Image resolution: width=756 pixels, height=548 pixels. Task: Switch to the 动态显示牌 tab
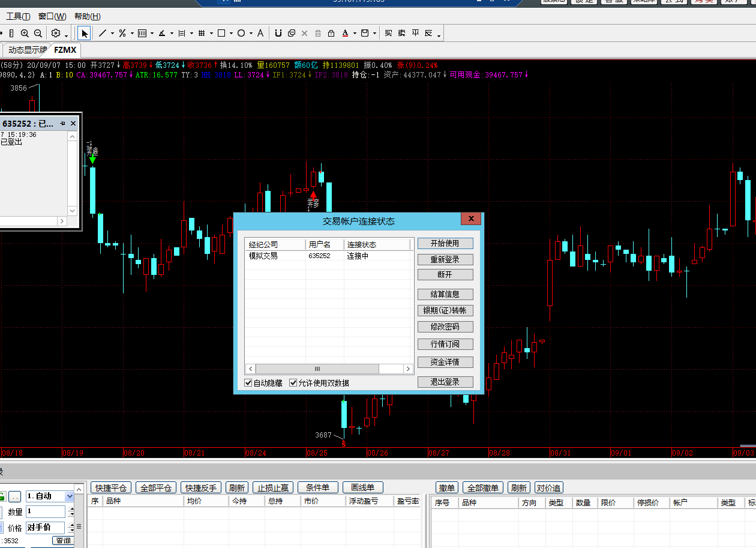click(26, 50)
